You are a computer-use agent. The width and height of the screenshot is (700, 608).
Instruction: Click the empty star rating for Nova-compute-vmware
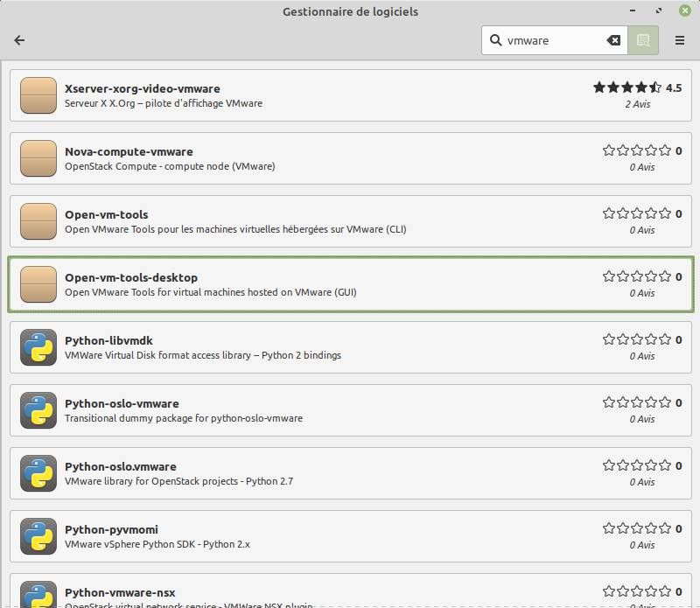[x=637, y=150]
